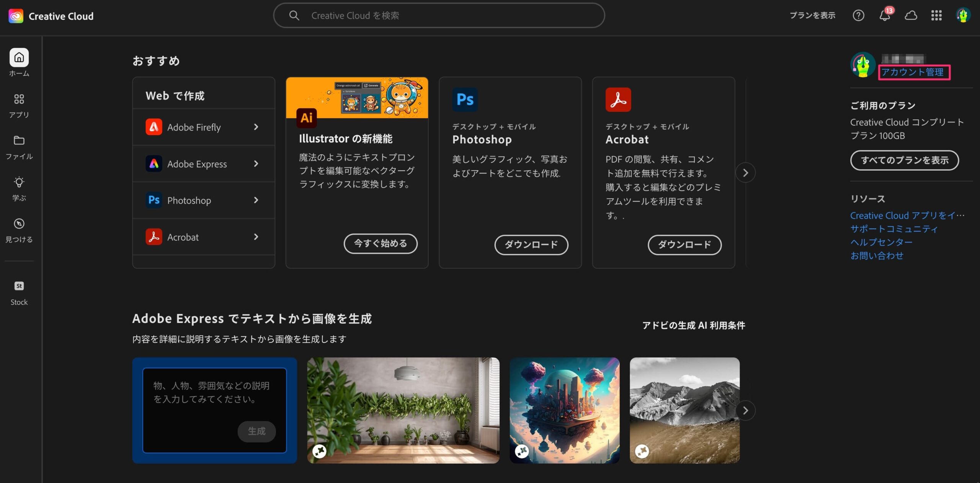Image resolution: width=980 pixels, height=483 pixels.
Task: Open サポートコミュニティ link
Action: click(x=894, y=229)
